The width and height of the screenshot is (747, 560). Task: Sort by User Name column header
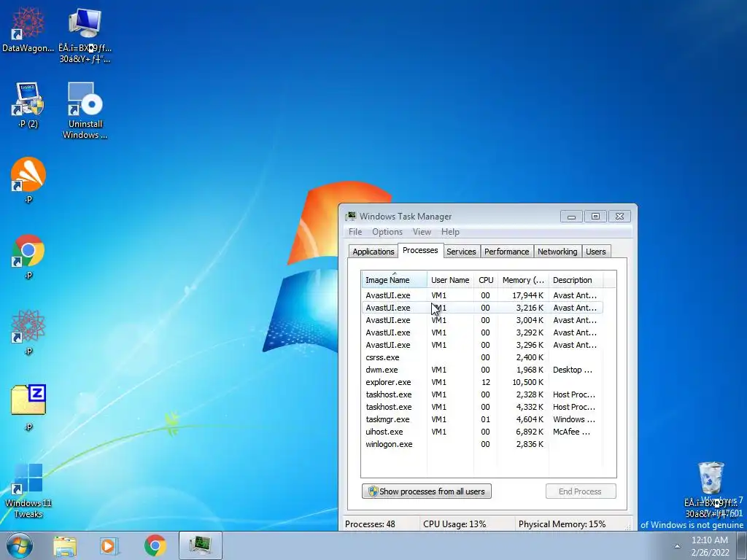450,280
